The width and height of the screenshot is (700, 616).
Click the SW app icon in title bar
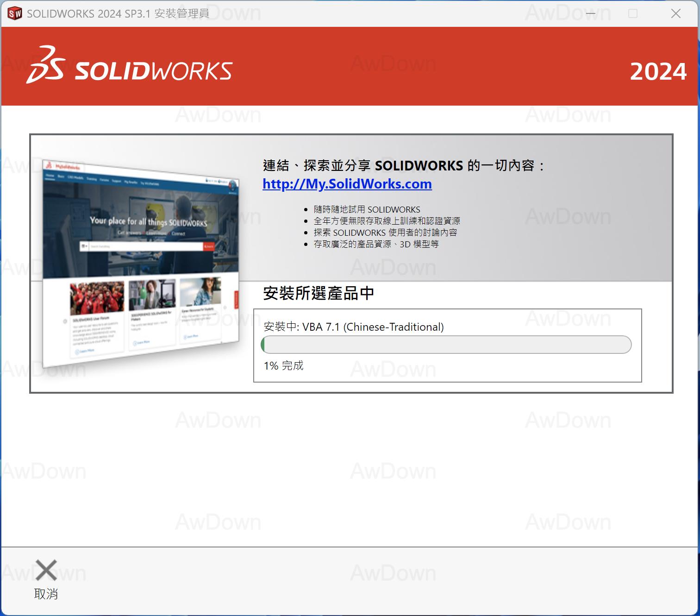[x=15, y=13]
